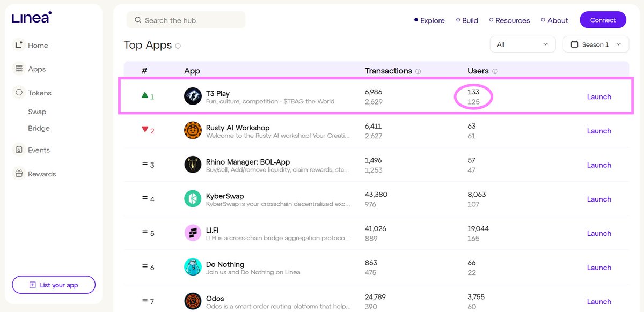
Task: Click the Tokens hexagon icon
Action: coord(19,93)
